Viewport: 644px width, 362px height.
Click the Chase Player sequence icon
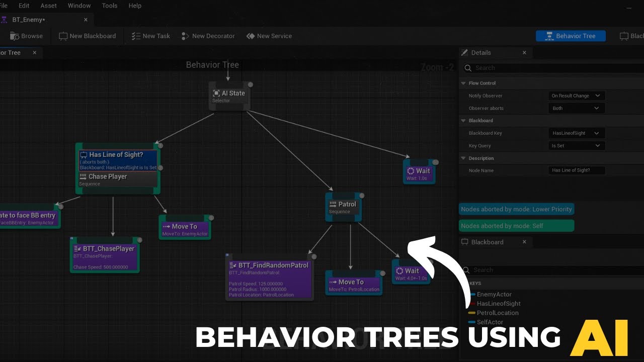(83, 177)
